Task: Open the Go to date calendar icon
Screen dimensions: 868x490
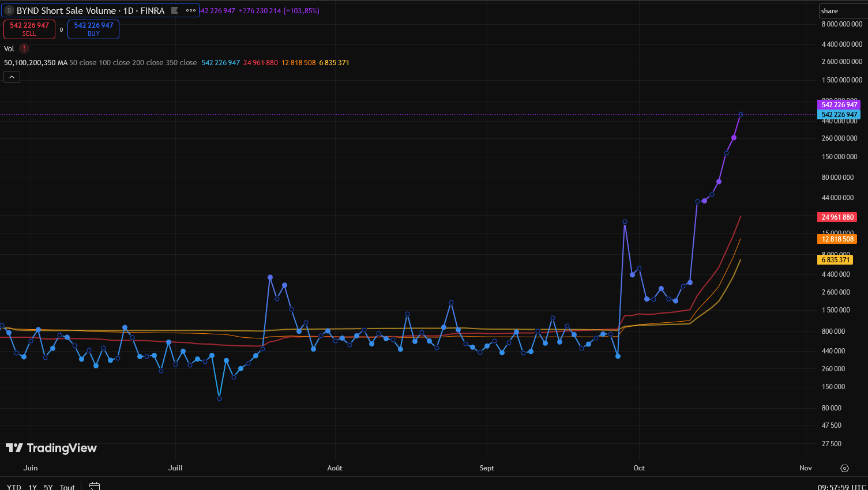Action: 95,486
